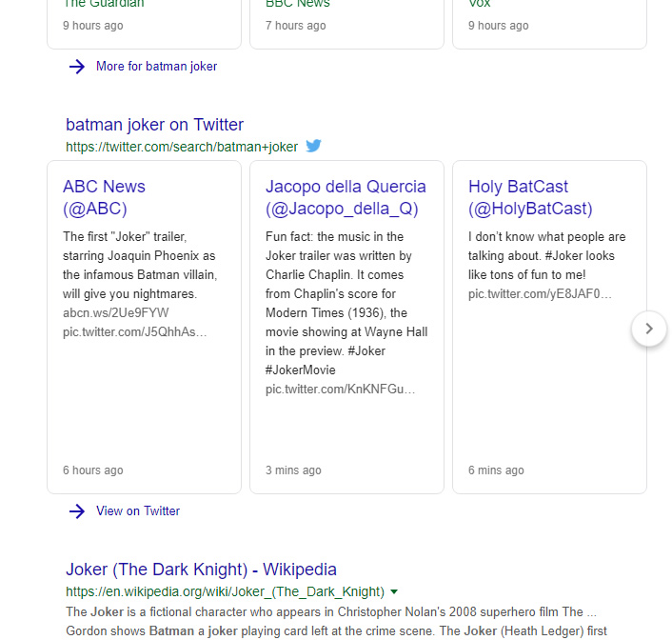Follow the abcn.ws/2Ue9FYW link

116,312
